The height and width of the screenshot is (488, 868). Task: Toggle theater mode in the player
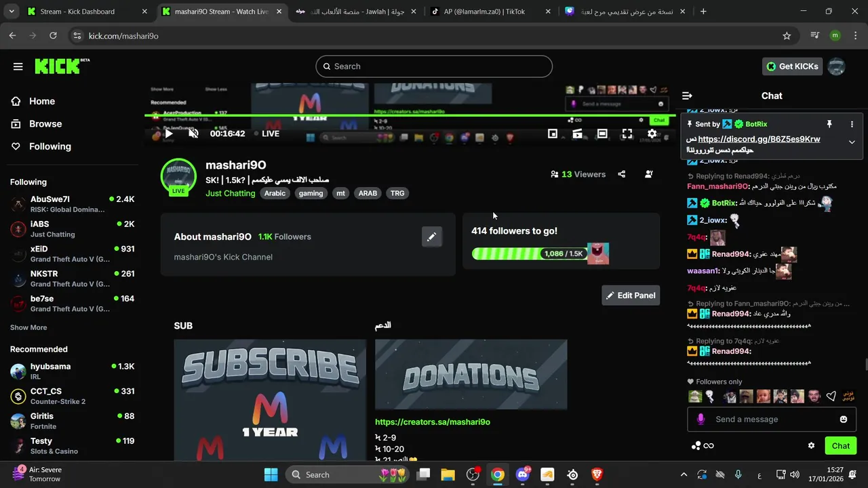[x=602, y=134]
